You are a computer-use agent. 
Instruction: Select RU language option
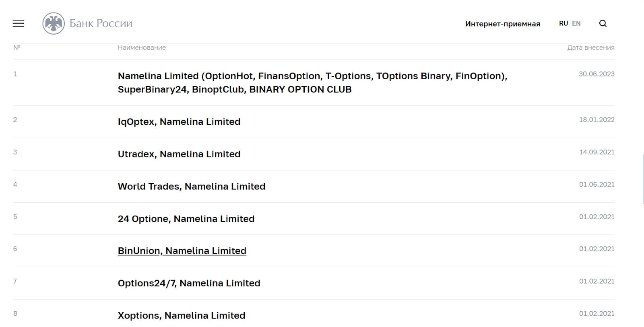click(x=563, y=23)
